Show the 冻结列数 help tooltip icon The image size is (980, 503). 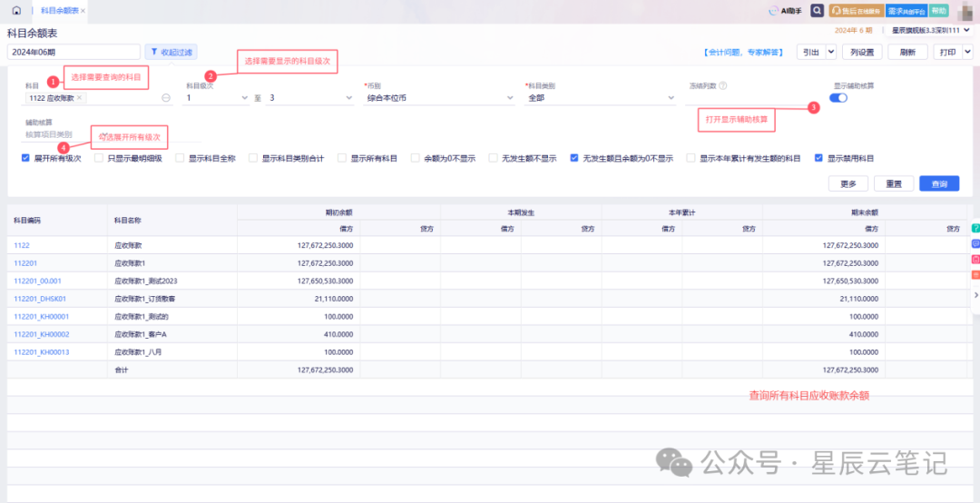point(723,85)
